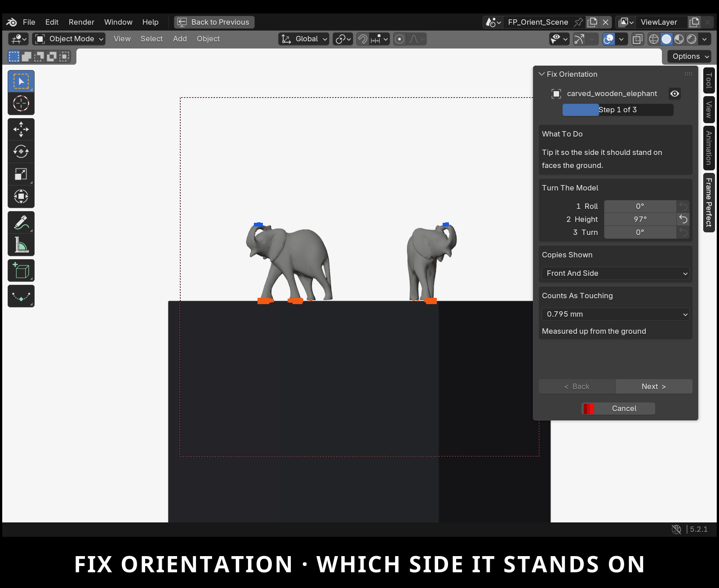Choose the Move tool
This screenshot has height=588, width=719.
coord(21,129)
